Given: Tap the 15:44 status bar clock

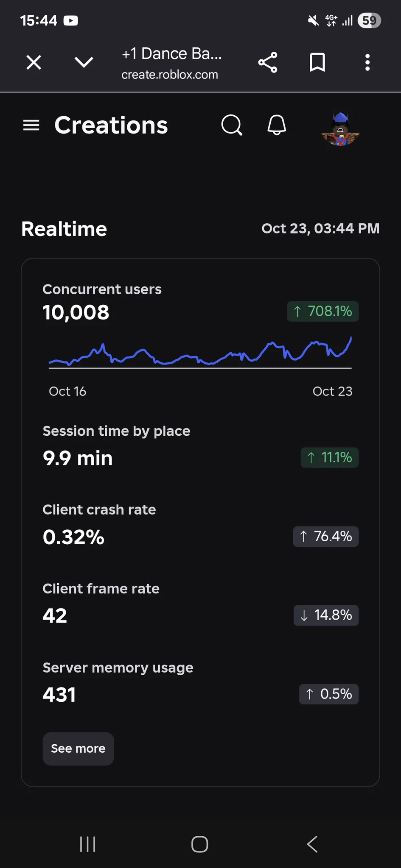Looking at the screenshot, I should (39, 20).
